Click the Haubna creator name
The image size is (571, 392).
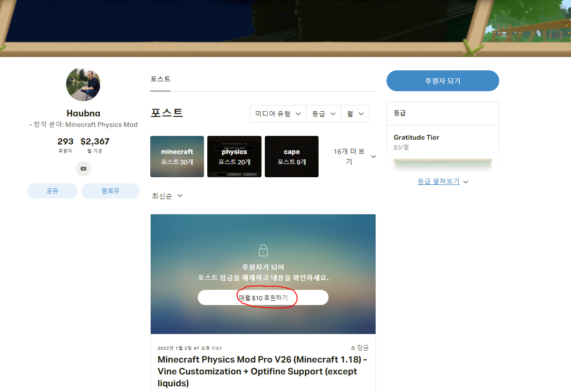[x=83, y=113]
